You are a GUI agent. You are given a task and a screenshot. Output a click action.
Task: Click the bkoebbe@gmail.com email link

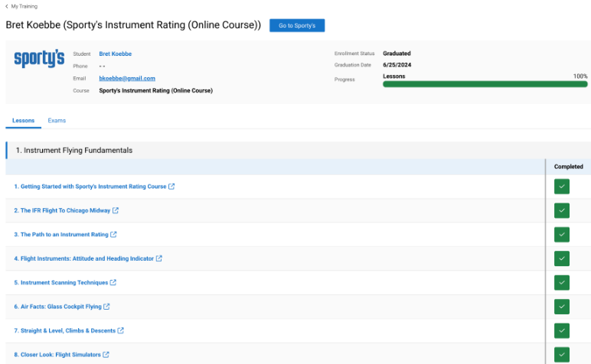127,78
